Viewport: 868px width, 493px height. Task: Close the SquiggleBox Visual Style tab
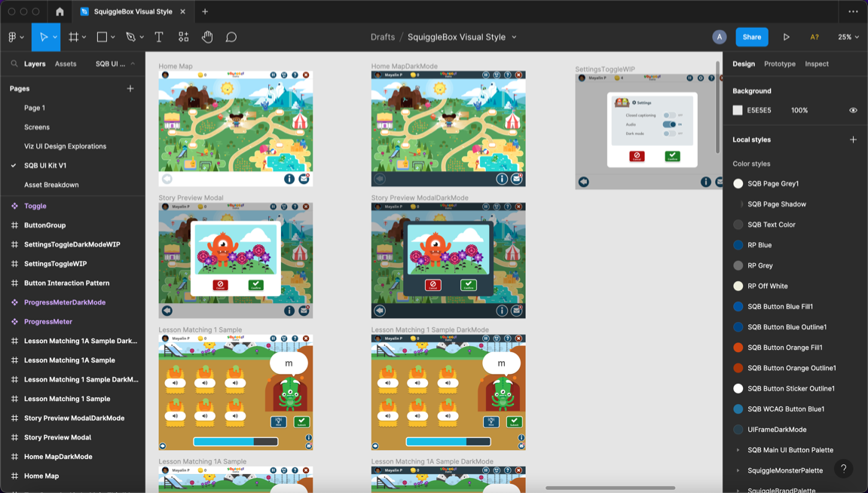pos(182,11)
